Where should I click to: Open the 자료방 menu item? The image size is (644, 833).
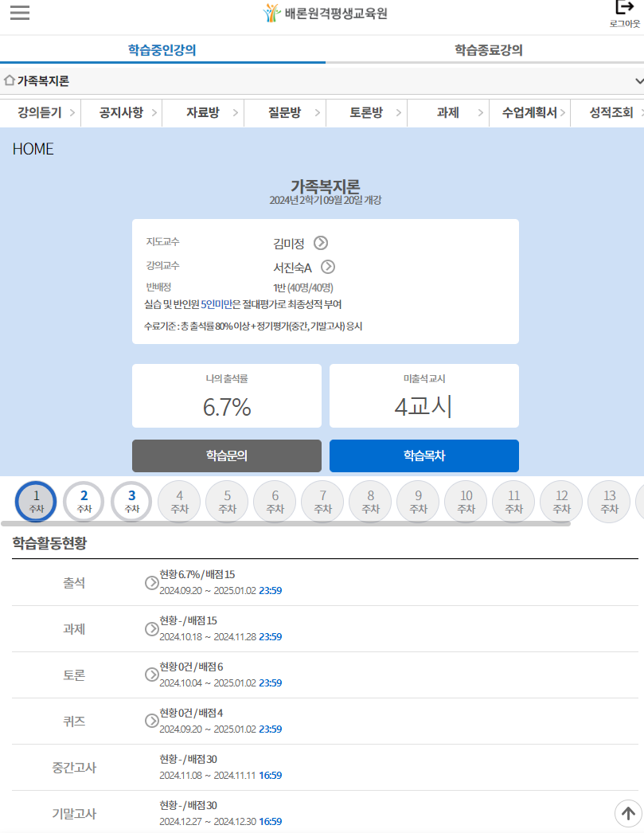coord(202,113)
